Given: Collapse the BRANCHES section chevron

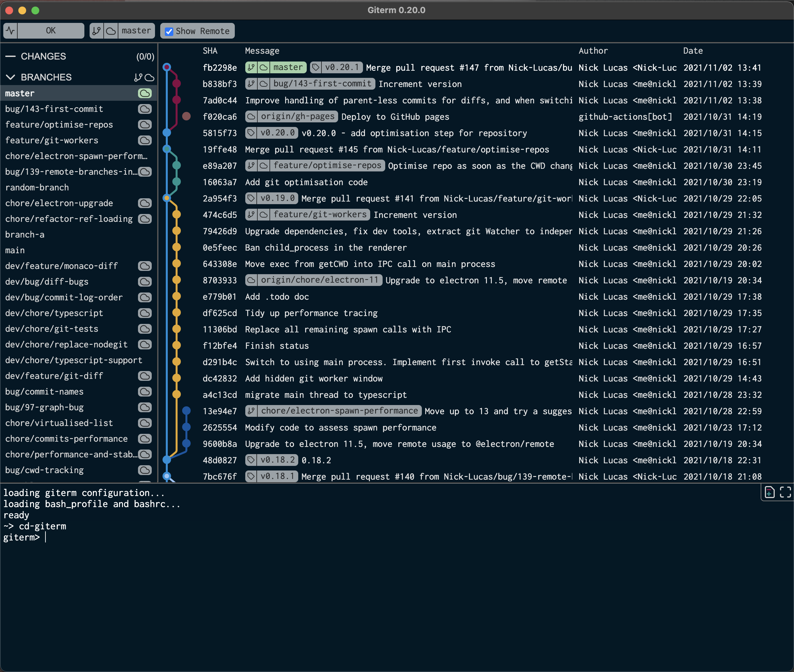Looking at the screenshot, I should tap(11, 77).
